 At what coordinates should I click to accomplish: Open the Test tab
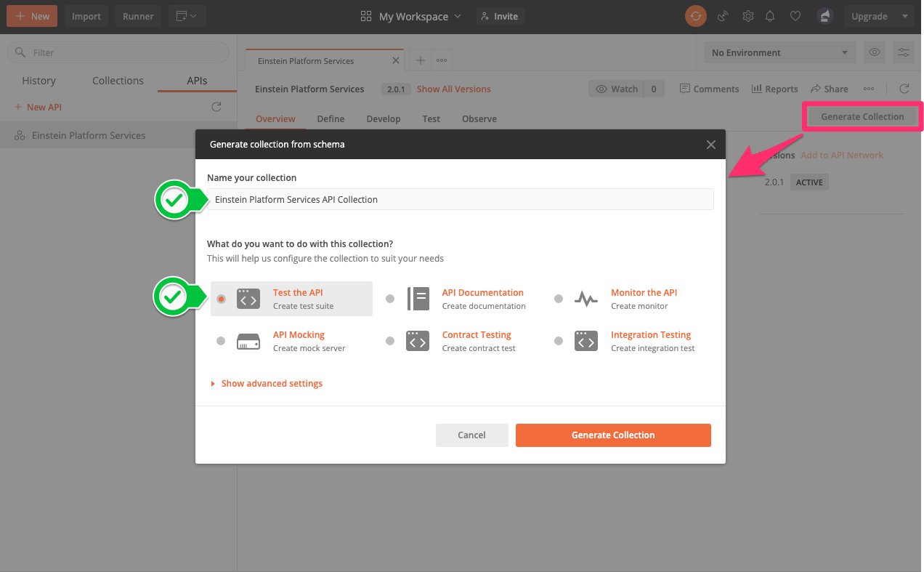[x=431, y=118]
